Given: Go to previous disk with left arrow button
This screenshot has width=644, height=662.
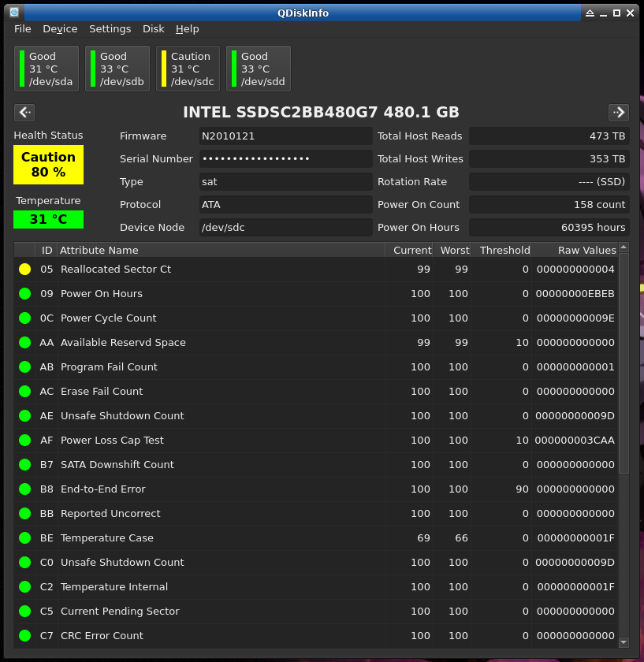Looking at the screenshot, I should [24, 112].
